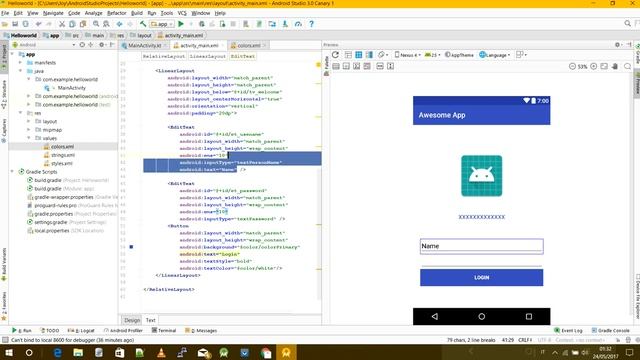Screen dimensions: 640x360
Task: Select strings.xml in the project tree
Action: (63, 155)
